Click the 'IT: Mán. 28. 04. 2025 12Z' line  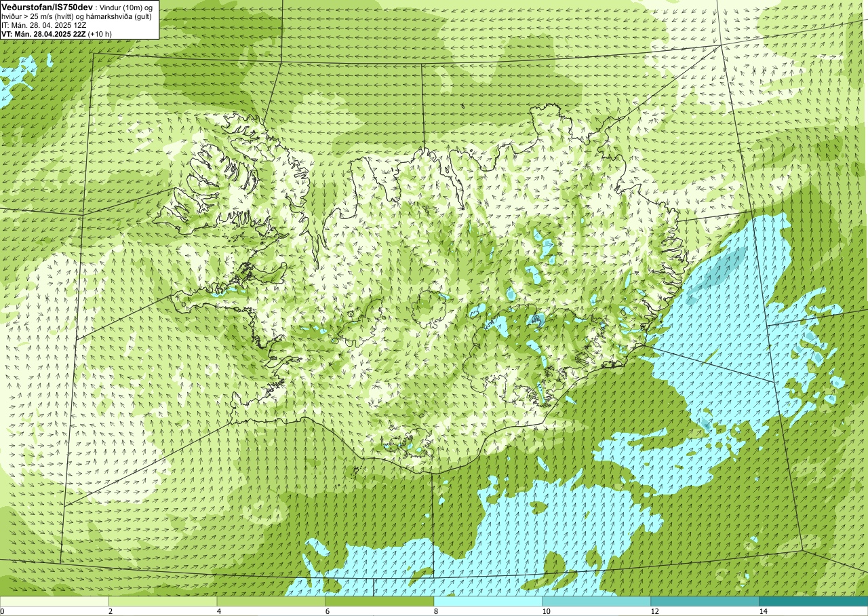pyautogui.click(x=43, y=24)
